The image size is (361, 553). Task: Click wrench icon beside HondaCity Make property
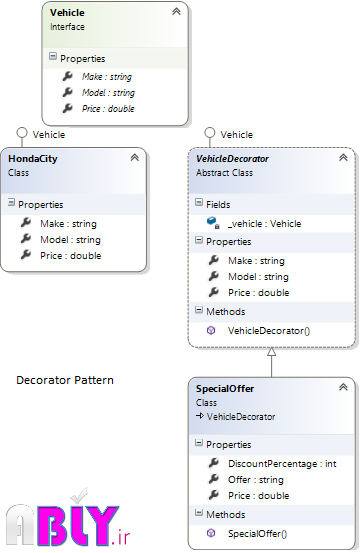point(26,223)
